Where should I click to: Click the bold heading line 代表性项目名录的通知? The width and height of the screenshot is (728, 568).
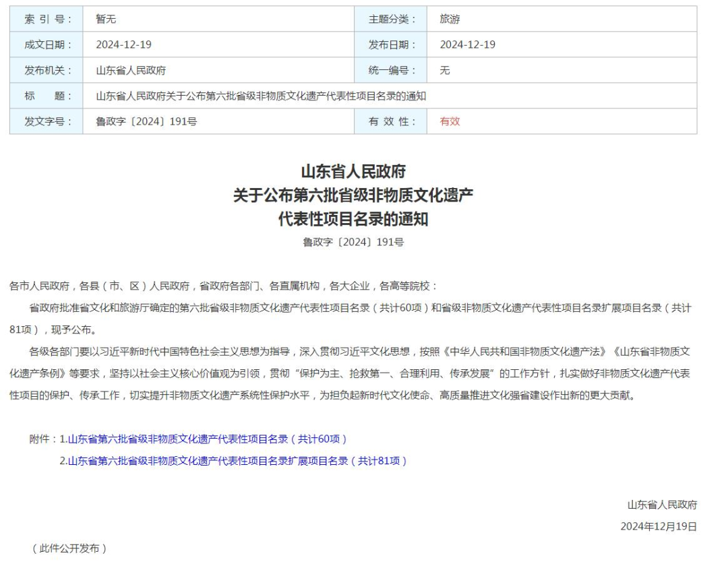(x=353, y=219)
